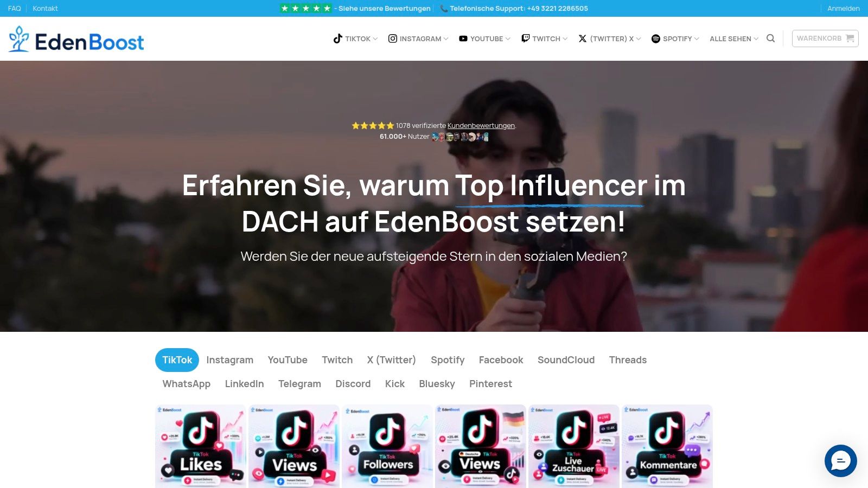Expand the Twitch menu chevron
Viewport: 868px width, 488px height.
(x=565, y=38)
